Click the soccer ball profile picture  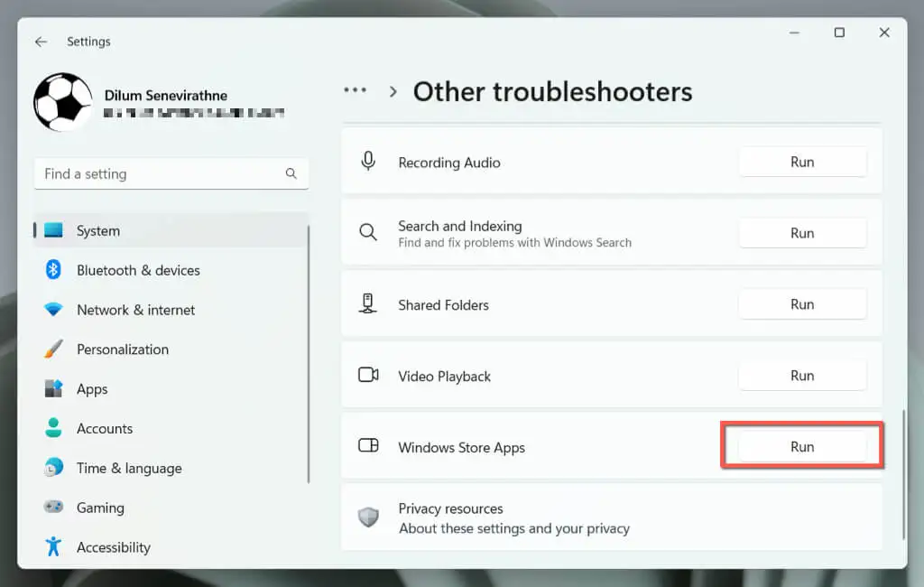(63, 102)
